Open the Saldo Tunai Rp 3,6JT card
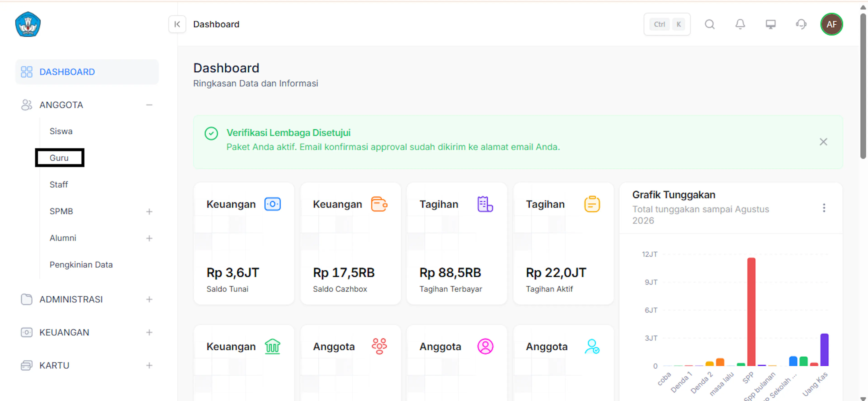Viewport: 868px width, 401px height. (x=244, y=244)
